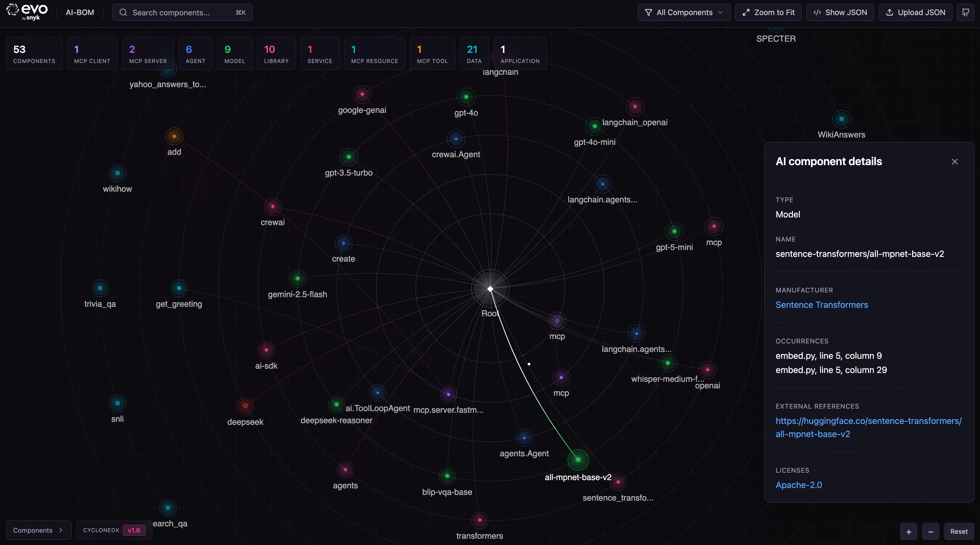Click the Root node in graph center
Image resolution: width=980 pixels, height=545 pixels.
pyautogui.click(x=490, y=289)
